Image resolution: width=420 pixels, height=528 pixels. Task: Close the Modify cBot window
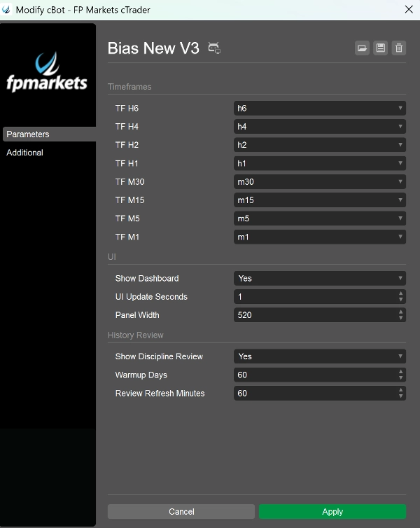click(409, 9)
